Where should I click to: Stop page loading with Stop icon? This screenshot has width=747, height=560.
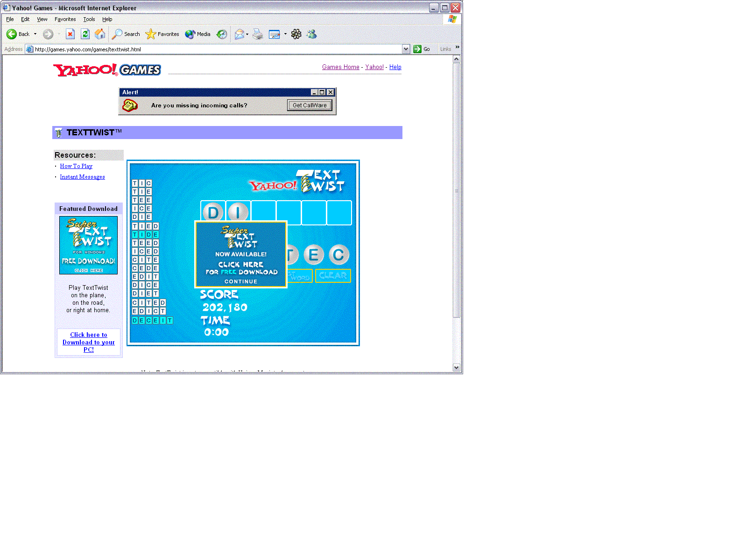point(70,34)
